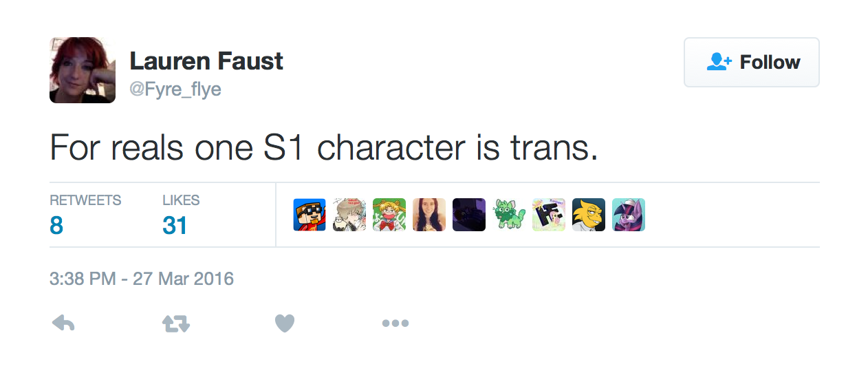The width and height of the screenshot is (868, 373).
Task: Open the tweet timestamp 27 Mar 2016
Action: [142, 279]
